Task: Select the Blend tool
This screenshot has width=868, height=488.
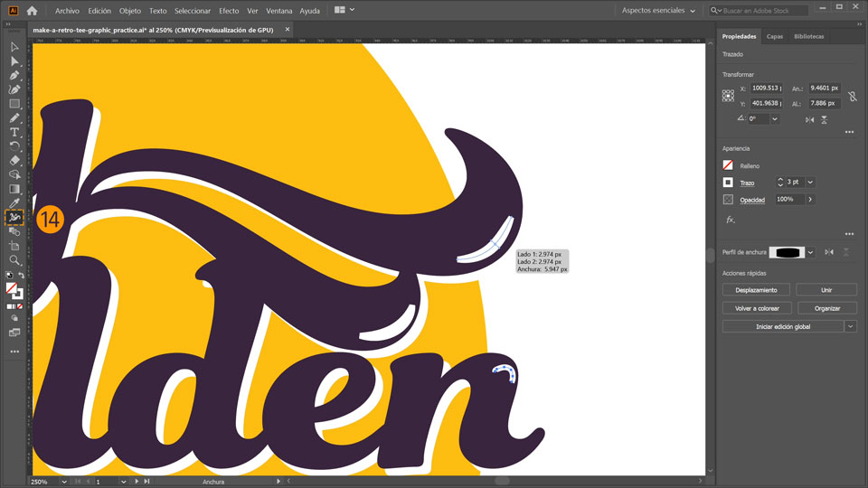Action: tap(14, 232)
